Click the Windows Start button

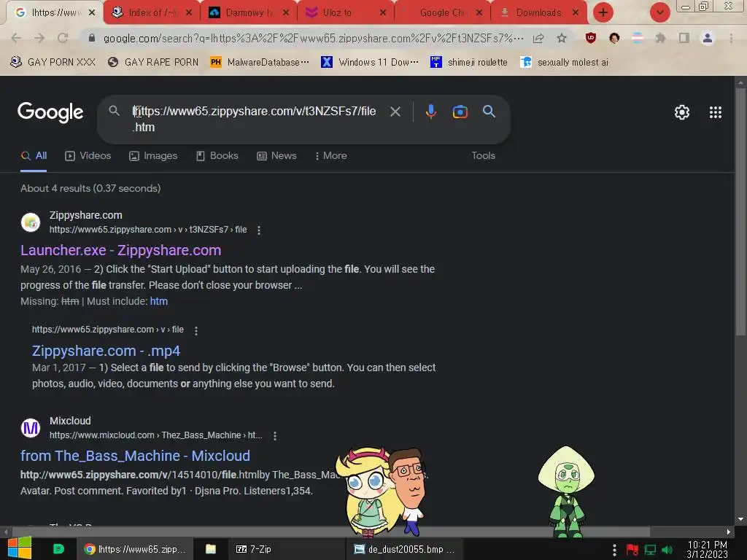pyautogui.click(x=20, y=548)
